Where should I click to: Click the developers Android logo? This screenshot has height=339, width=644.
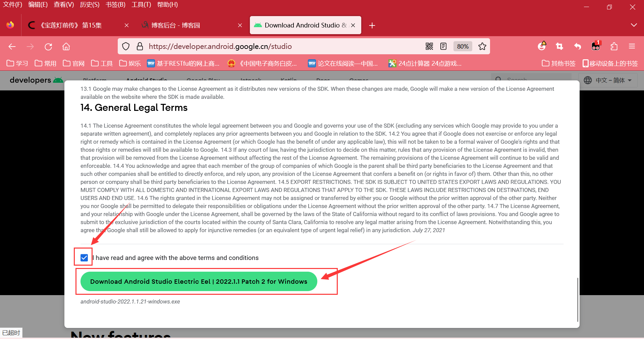pyautogui.click(x=36, y=80)
